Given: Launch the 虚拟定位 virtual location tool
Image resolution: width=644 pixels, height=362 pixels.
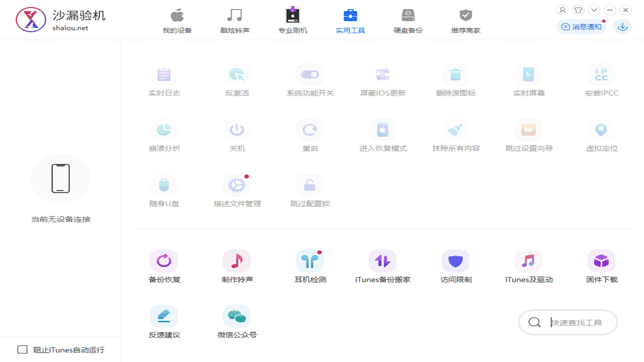Looking at the screenshot, I should pos(602,135).
